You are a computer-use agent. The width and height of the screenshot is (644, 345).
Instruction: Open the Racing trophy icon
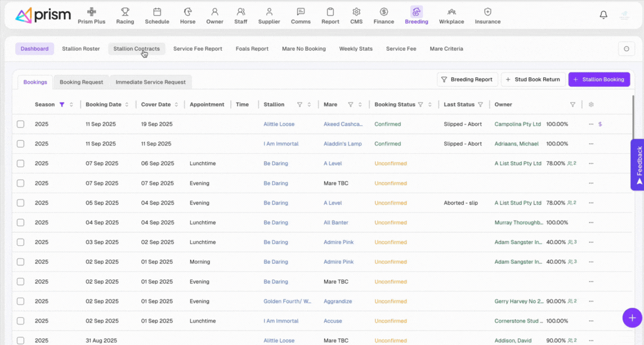click(x=125, y=12)
